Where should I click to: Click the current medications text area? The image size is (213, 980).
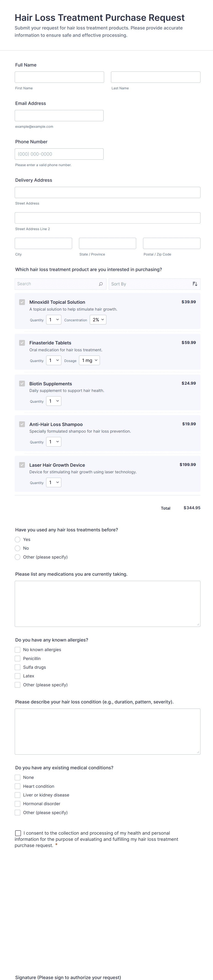click(x=107, y=603)
